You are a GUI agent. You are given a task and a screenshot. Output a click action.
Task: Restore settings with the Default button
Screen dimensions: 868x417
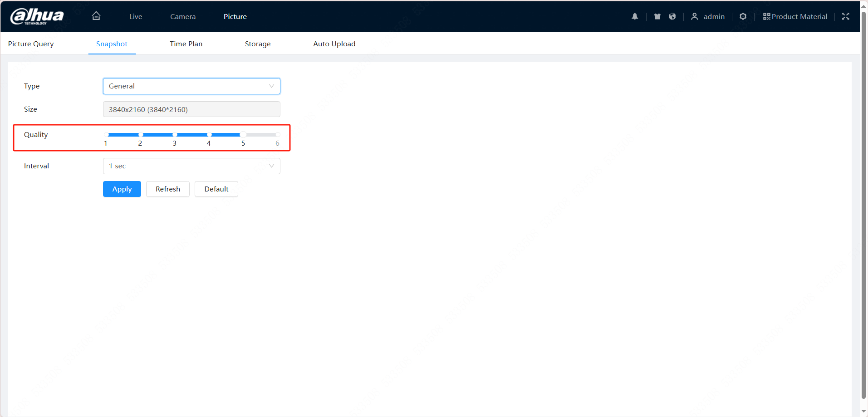pos(216,189)
